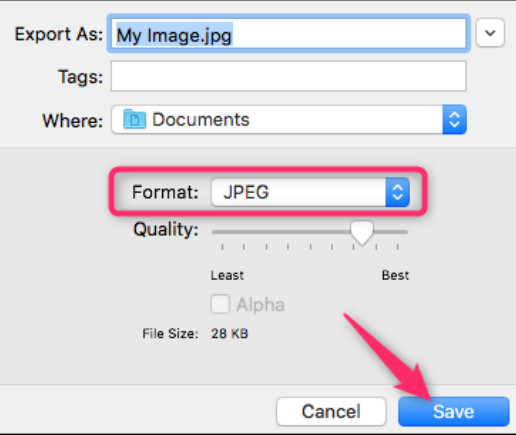Click the Save button
This screenshot has height=435, width=516.
pos(454,411)
